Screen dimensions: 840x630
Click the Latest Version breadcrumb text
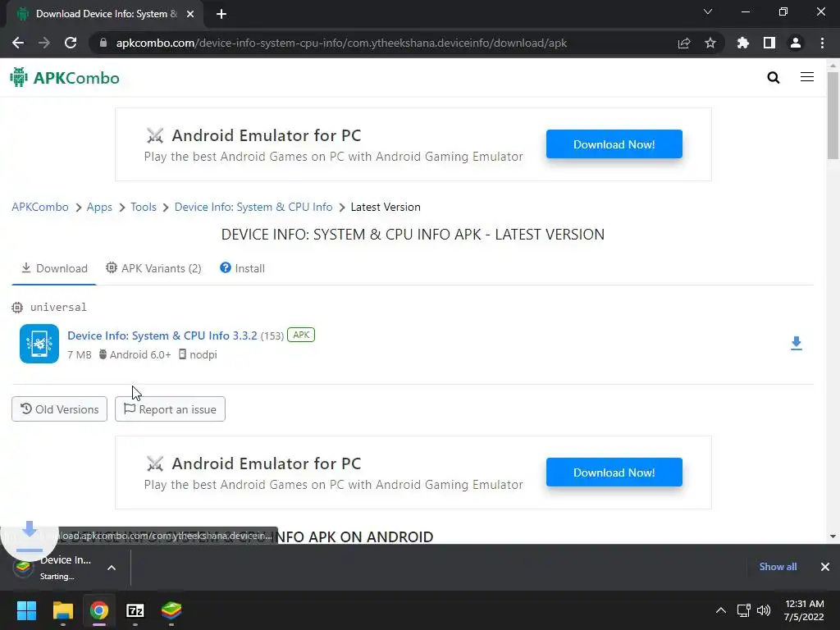[x=386, y=207]
